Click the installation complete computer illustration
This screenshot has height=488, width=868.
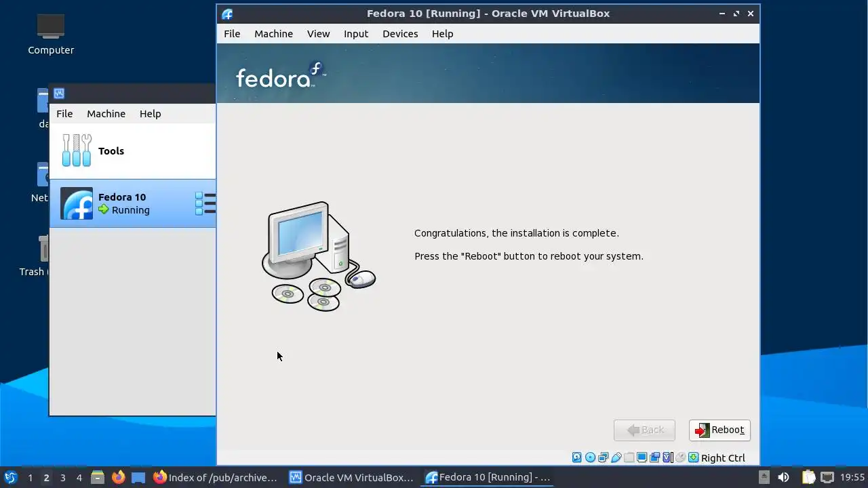(318, 256)
